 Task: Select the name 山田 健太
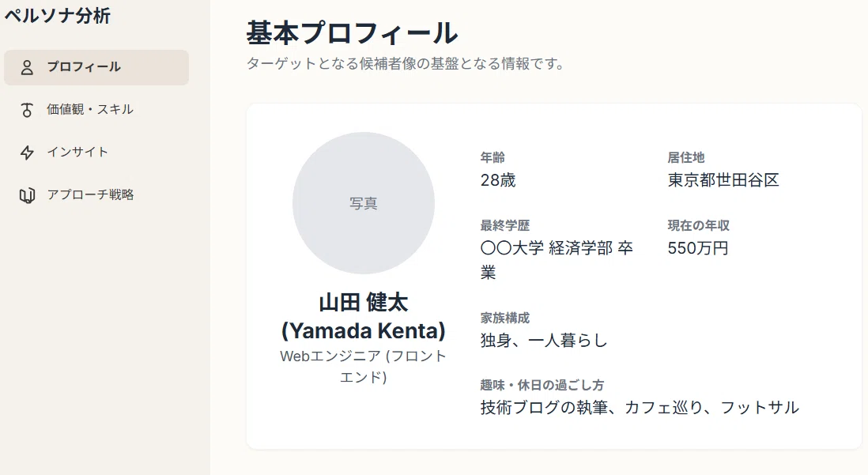click(363, 303)
